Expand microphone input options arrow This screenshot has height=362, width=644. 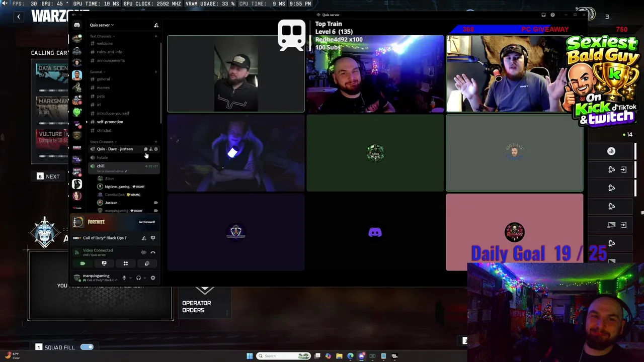130,278
